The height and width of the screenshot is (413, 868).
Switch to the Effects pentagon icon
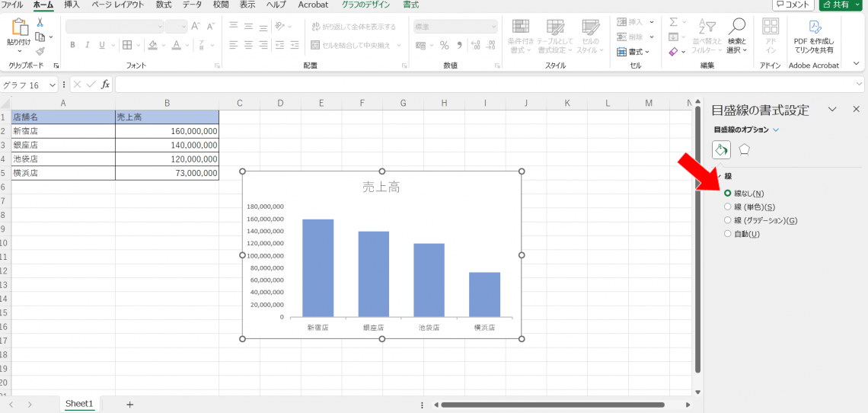click(x=745, y=149)
